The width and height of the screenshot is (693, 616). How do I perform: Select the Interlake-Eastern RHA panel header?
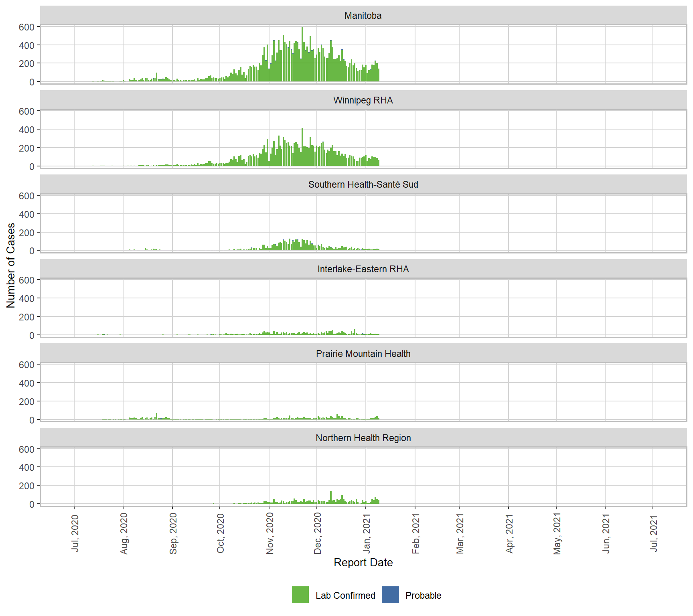click(363, 269)
